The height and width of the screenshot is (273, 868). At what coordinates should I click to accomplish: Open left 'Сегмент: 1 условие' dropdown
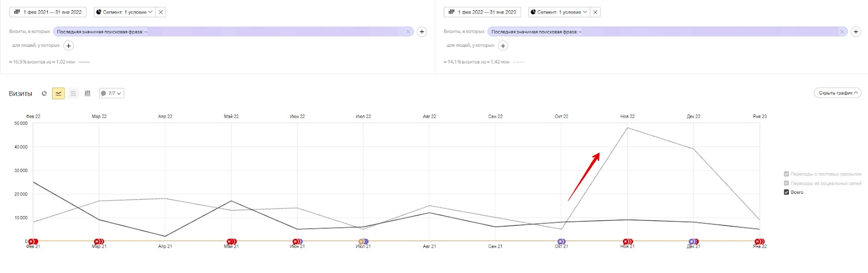[x=124, y=12]
